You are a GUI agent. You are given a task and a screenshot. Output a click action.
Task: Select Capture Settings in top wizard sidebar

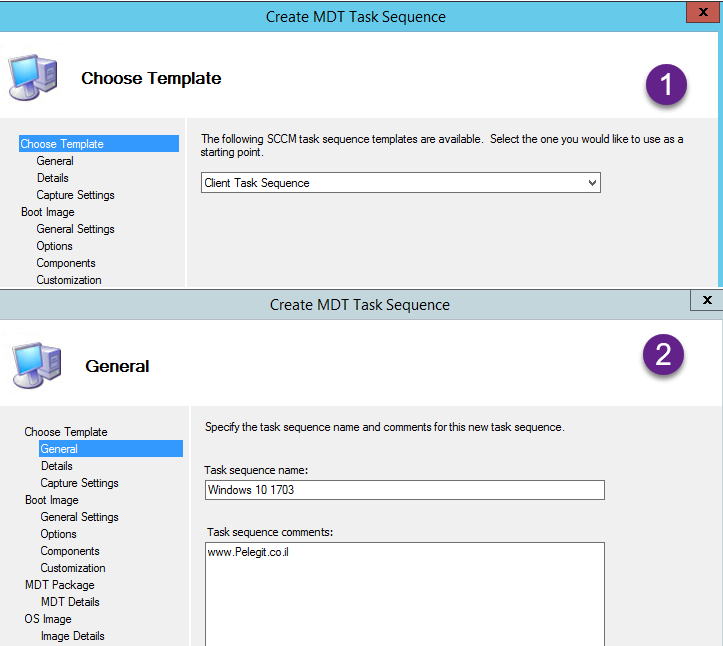pyautogui.click(x=75, y=195)
